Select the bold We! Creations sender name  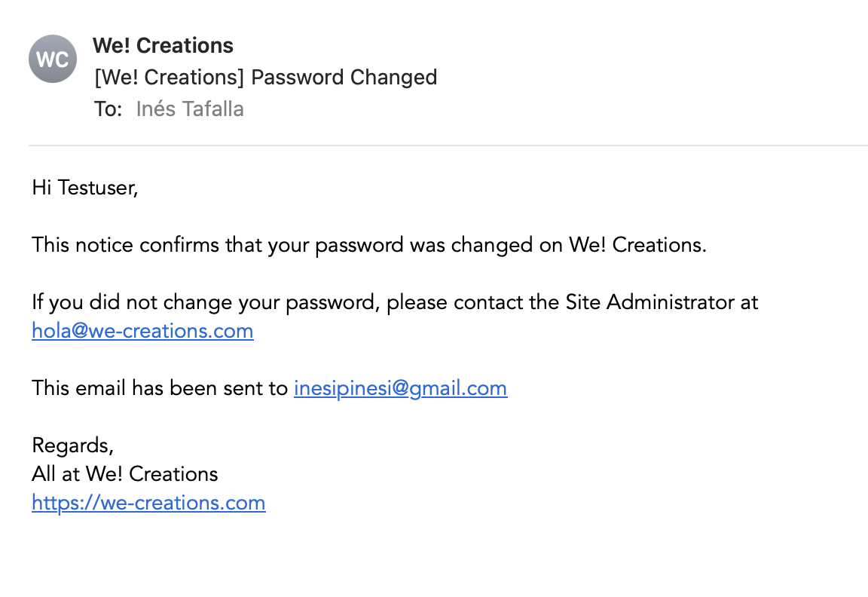click(x=163, y=45)
